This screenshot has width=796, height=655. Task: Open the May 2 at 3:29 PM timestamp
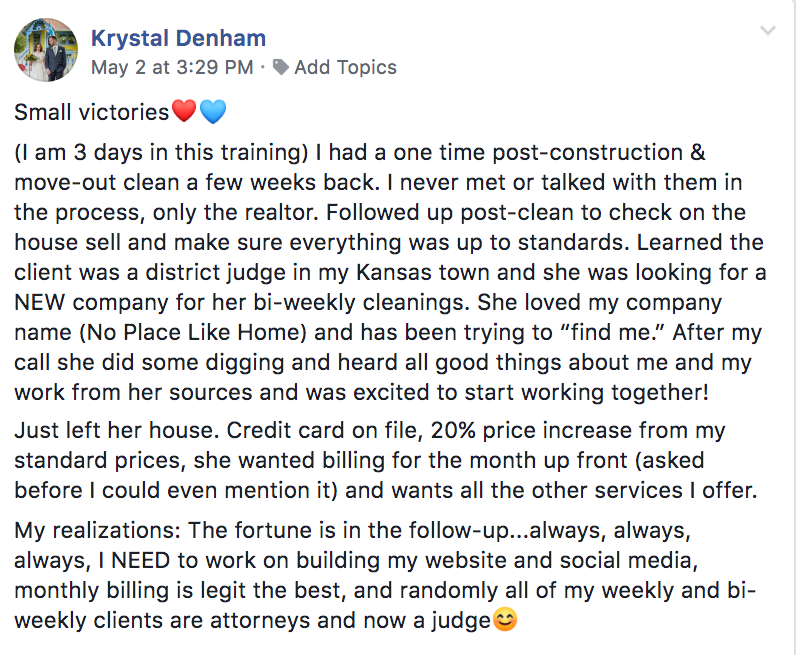click(x=171, y=68)
